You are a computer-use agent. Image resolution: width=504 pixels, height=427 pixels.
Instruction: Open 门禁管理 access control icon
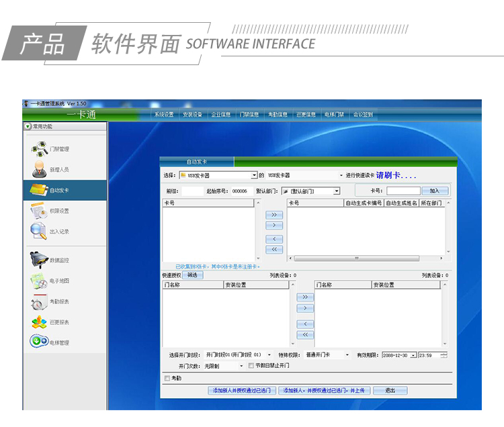(40, 149)
